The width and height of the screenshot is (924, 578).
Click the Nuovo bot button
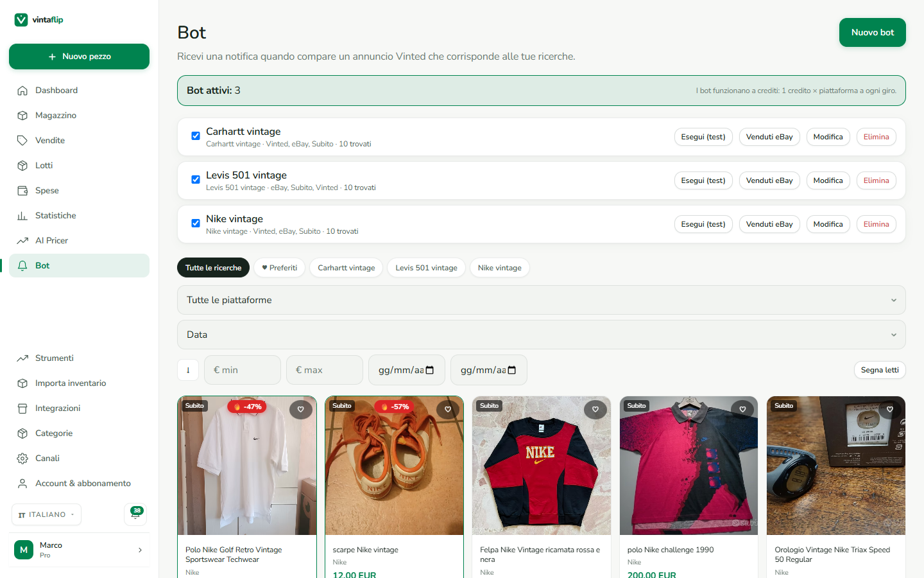[x=873, y=33]
